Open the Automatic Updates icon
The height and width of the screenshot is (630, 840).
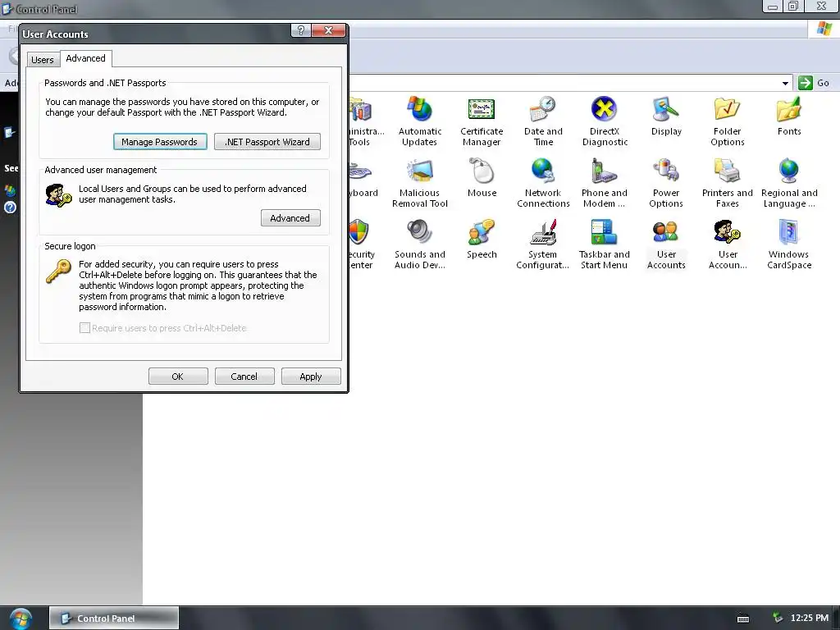tap(419, 121)
